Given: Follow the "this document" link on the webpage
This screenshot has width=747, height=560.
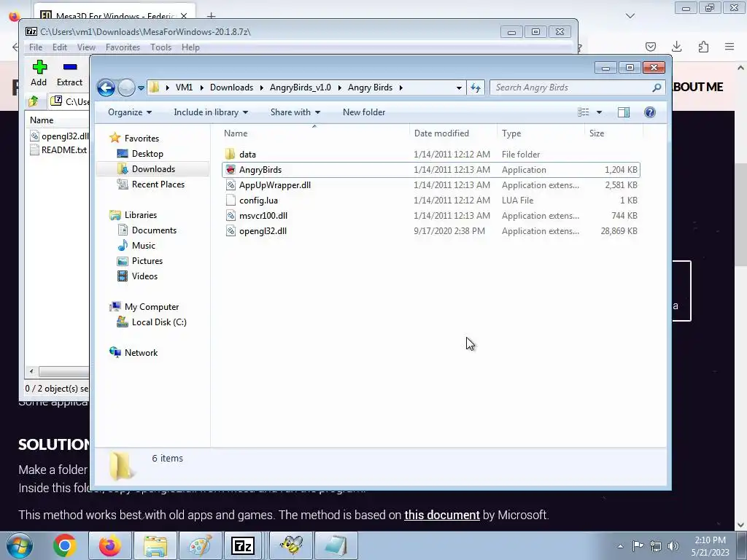Looking at the screenshot, I should point(441,516).
